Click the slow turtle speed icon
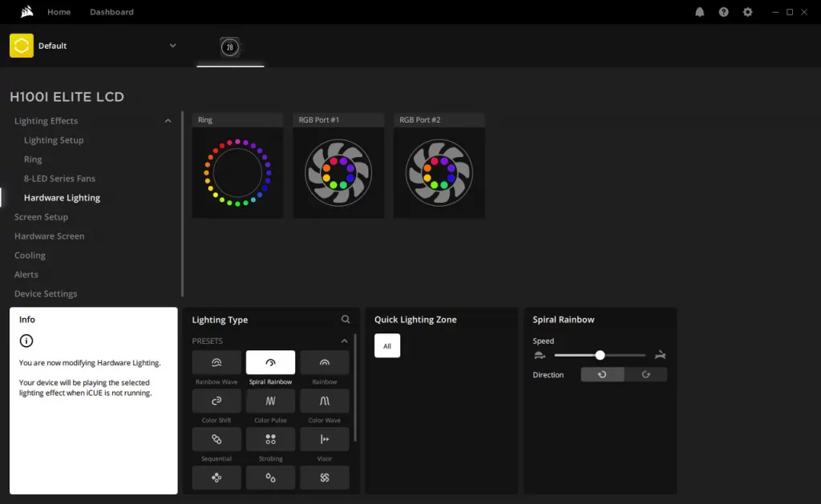 [540, 356]
